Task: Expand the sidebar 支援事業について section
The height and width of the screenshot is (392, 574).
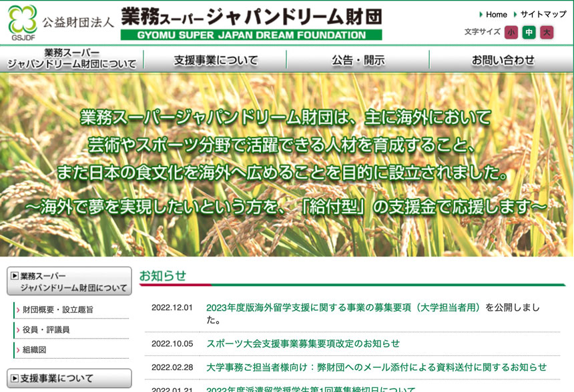Action: (69, 379)
